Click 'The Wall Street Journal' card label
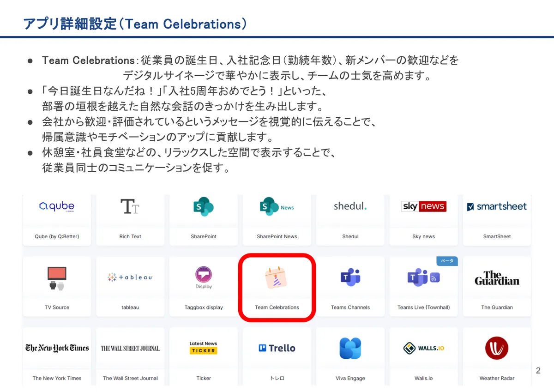The height and width of the screenshot is (392, 554). 130,378
